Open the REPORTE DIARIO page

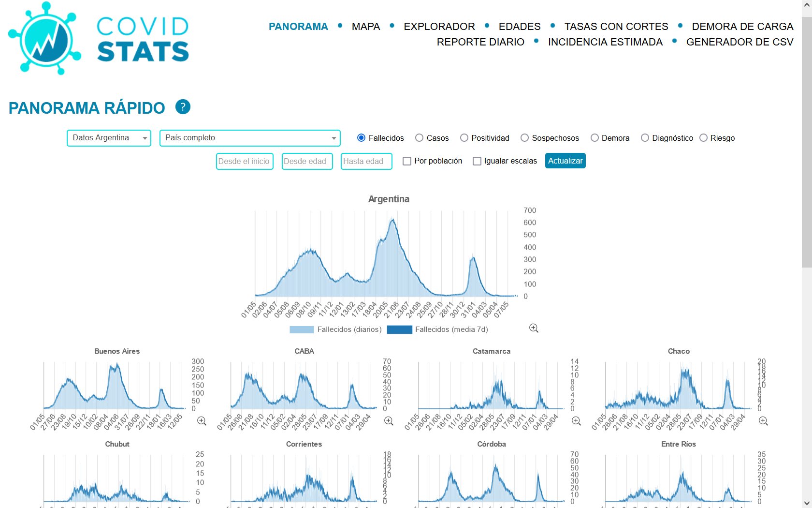pyautogui.click(x=480, y=42)
